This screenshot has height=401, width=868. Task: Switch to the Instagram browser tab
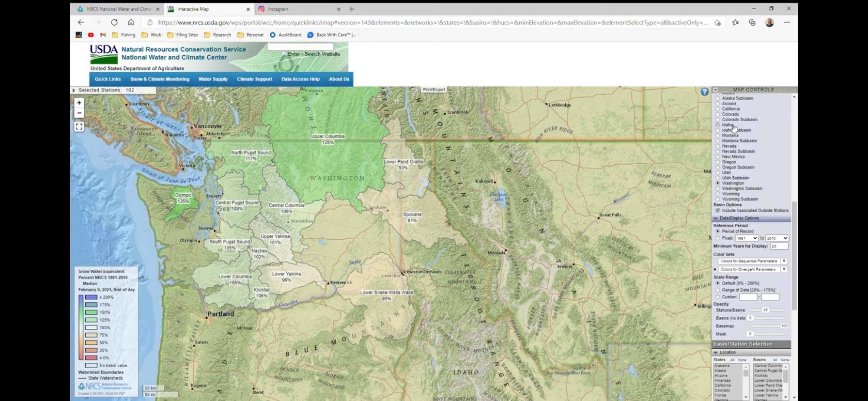tap(278, 9)
